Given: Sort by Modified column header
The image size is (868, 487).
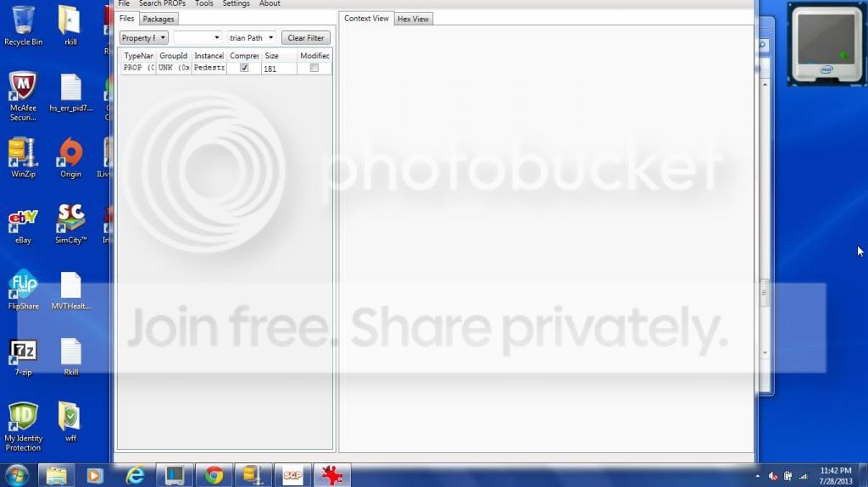Looking at the screenshot, I should pos(314,56).
